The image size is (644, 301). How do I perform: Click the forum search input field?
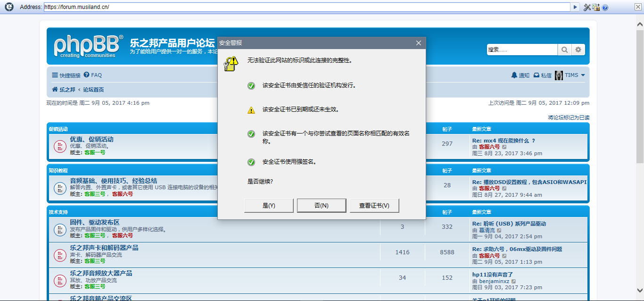[522, 50]
